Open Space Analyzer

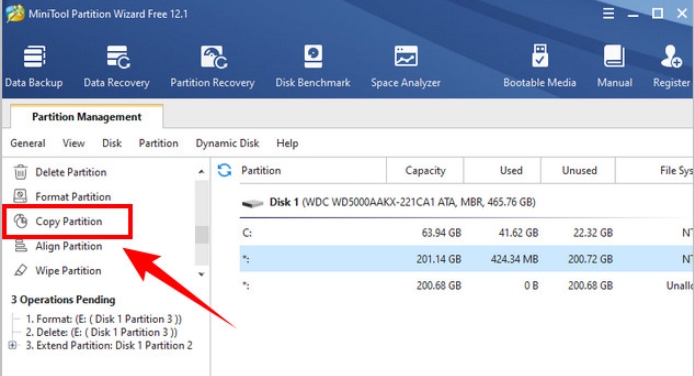[406, 66]
